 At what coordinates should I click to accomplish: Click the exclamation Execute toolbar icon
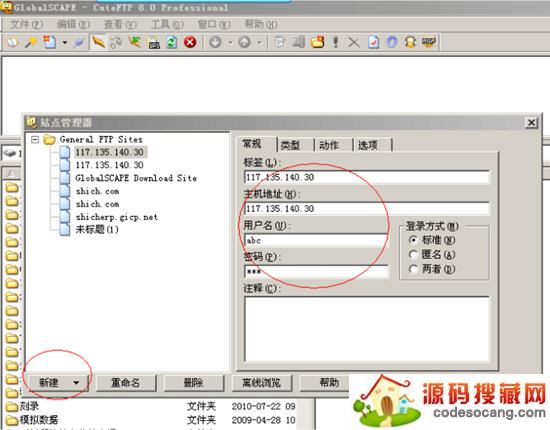coord(336,42)
